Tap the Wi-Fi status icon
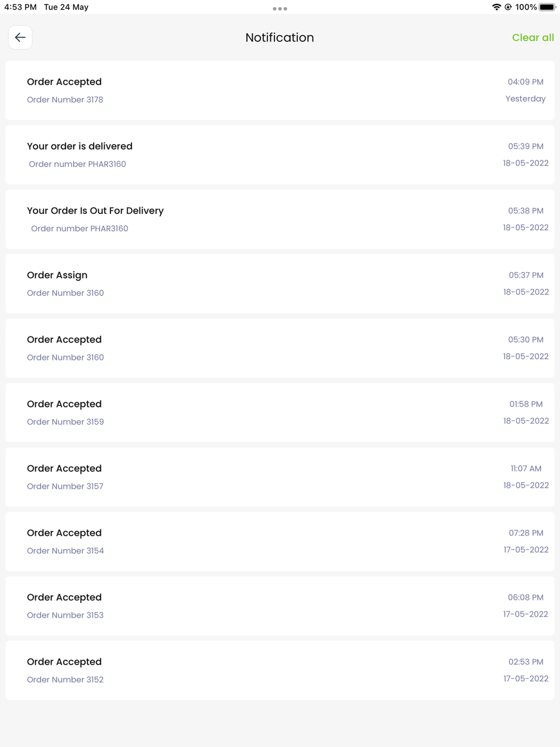The image size is (560, 747). [496, 7]
